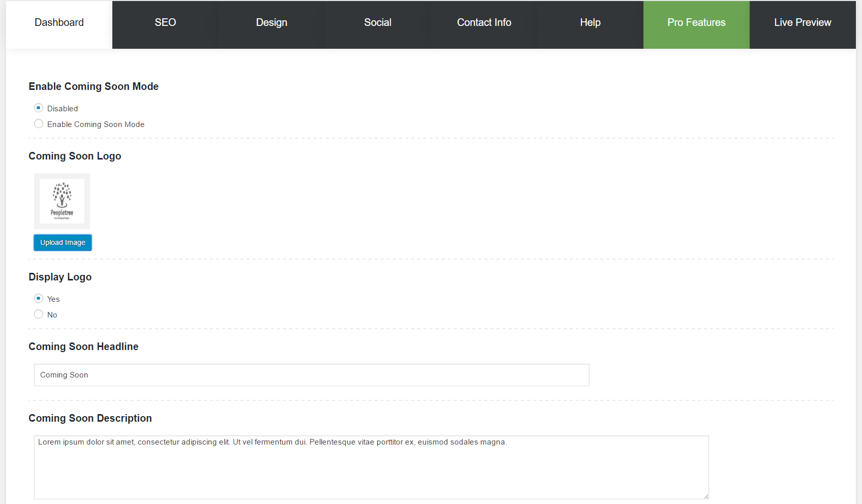Click the description textarea resize handle

[x=705, y=496]
